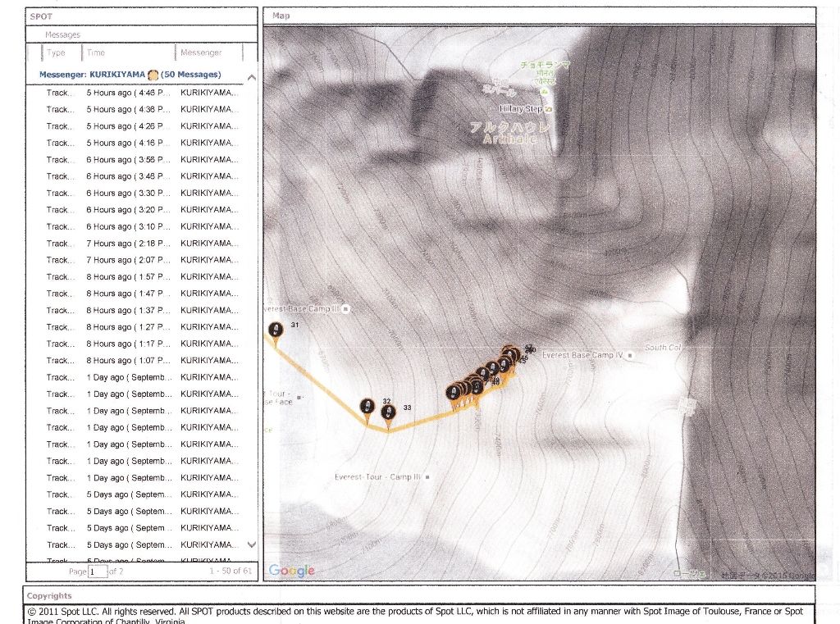Select map track marker labeled 32
The image size is (840, 624).
(367, 408)
